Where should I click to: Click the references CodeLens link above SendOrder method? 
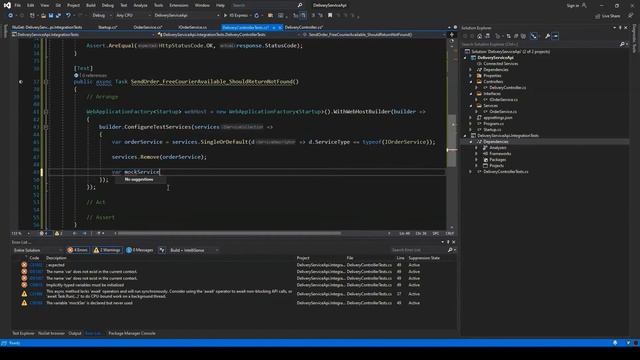tap(93, 75)
